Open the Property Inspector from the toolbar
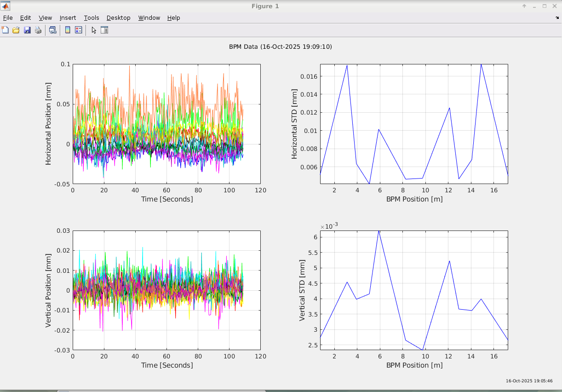The image size is (562, 392). pyautogui.click(x=104, y=30)
